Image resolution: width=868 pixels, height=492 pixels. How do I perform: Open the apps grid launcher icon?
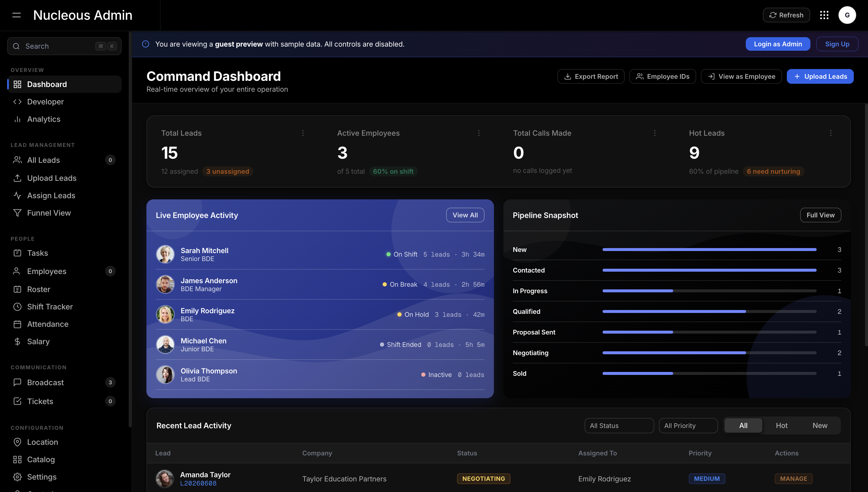[x=824, y=15]
